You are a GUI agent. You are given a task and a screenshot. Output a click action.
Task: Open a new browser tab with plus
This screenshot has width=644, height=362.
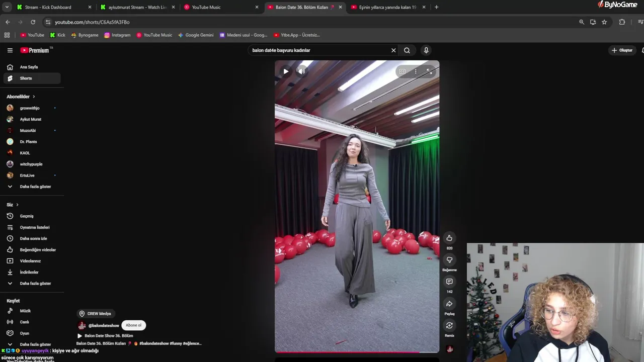pos(436,7)
